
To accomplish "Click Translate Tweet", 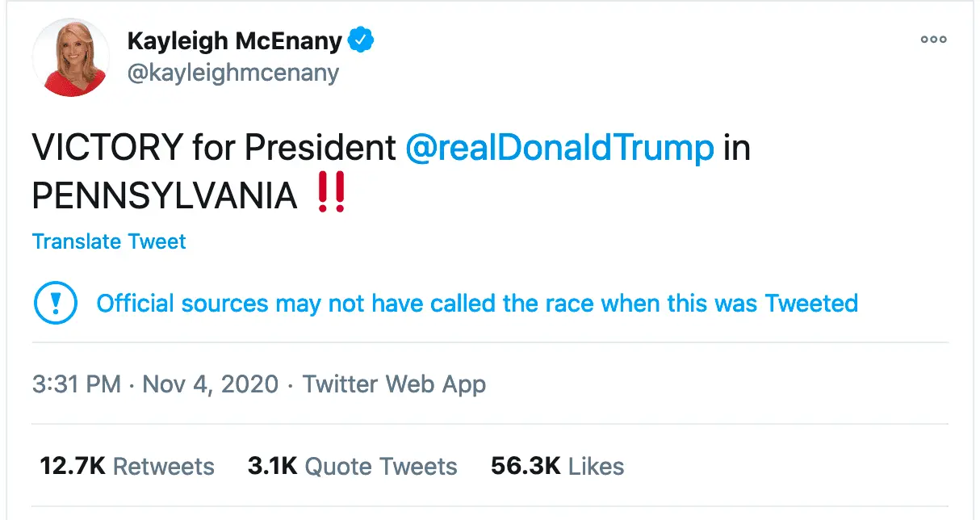I will click(109, 241).
